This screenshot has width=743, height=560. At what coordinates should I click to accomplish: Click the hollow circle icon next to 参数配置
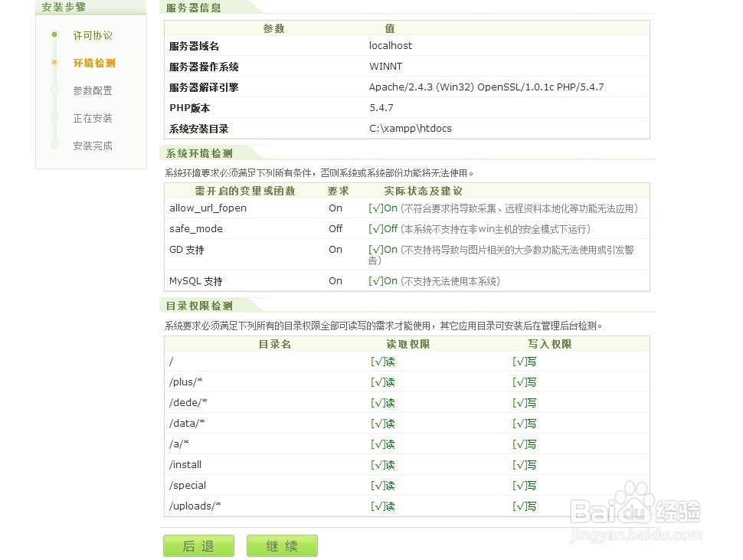[x=54, y=90]
